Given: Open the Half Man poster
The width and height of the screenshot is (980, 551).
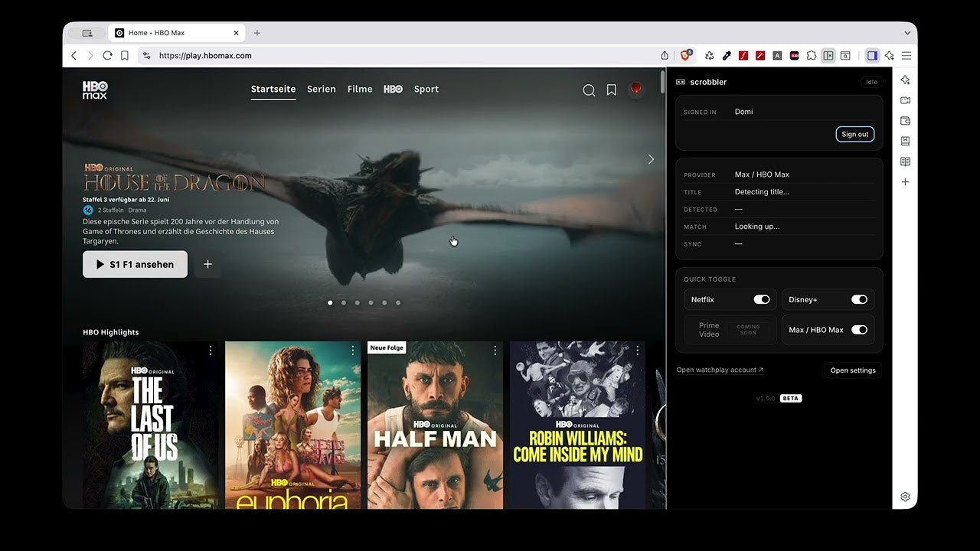Looking at the screenshot, I should pos(436,425).
